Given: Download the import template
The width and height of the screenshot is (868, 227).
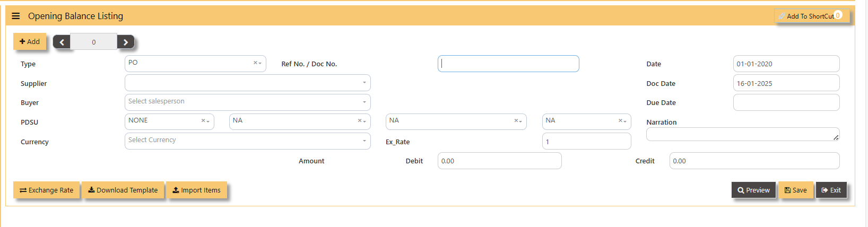Looking at the screenshot, I should [x=123, y=190].
